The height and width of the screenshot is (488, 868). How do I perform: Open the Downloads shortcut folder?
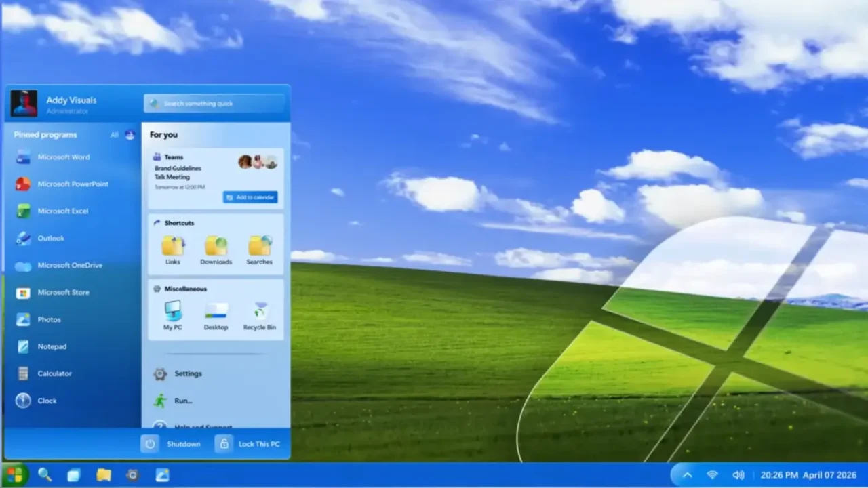[x=216, y=250]
